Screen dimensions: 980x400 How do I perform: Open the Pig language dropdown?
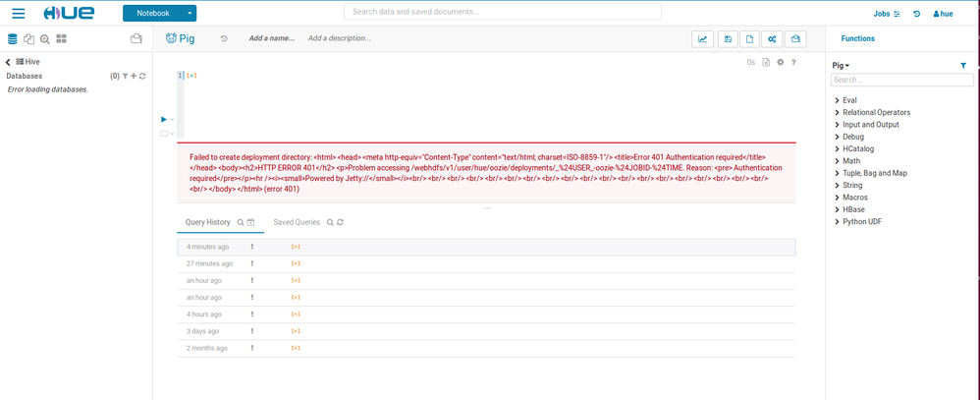(841, 65)
